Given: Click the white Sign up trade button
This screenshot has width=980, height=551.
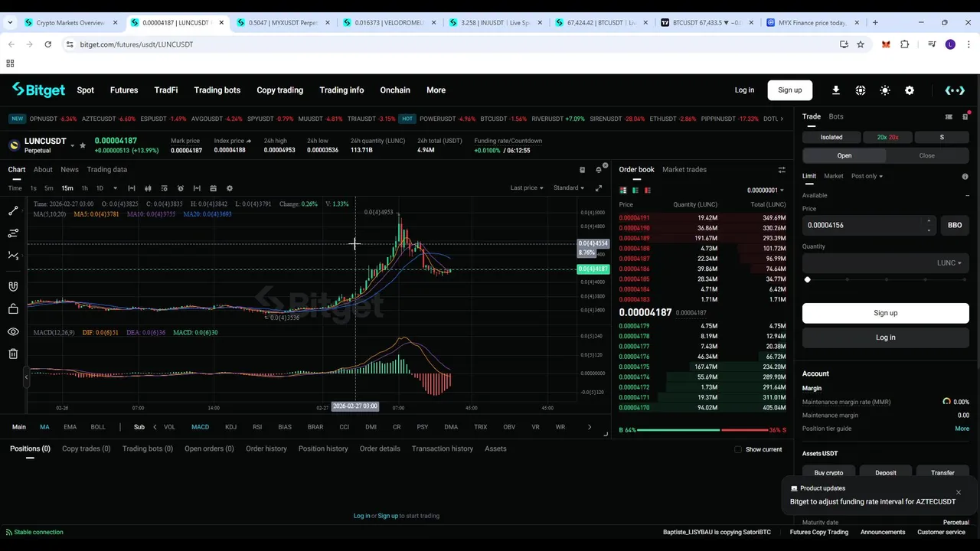Looking at the screenshot, I should click(x=886, y=313).
